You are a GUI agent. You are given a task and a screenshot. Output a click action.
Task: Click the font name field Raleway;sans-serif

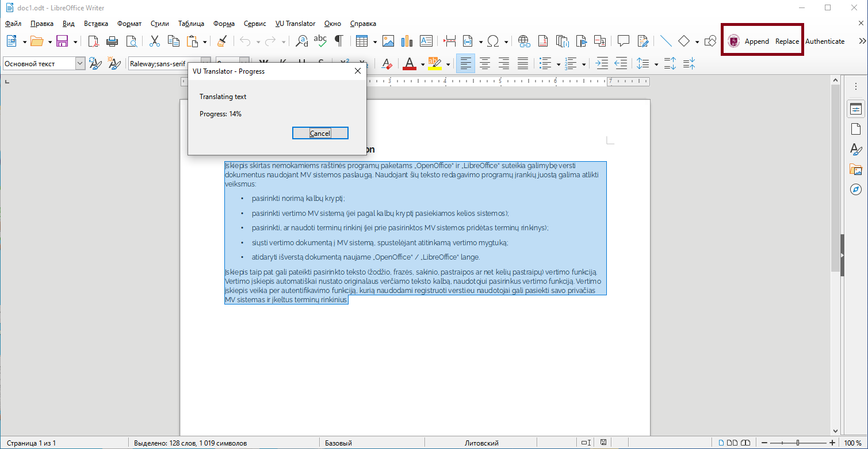[x=163, y=64]
